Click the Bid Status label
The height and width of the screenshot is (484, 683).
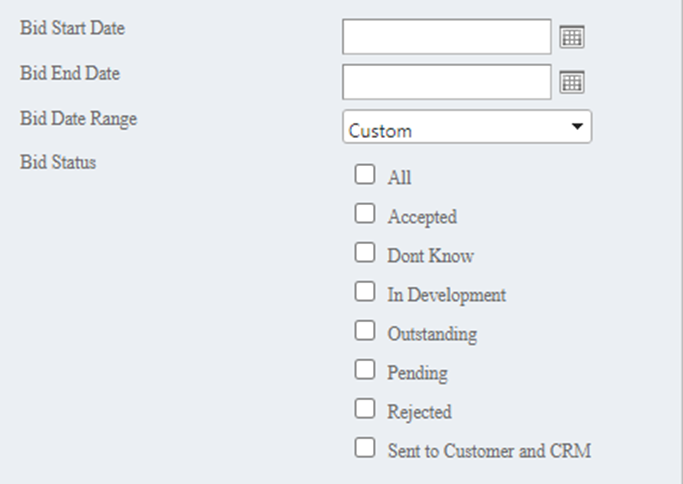58,161
